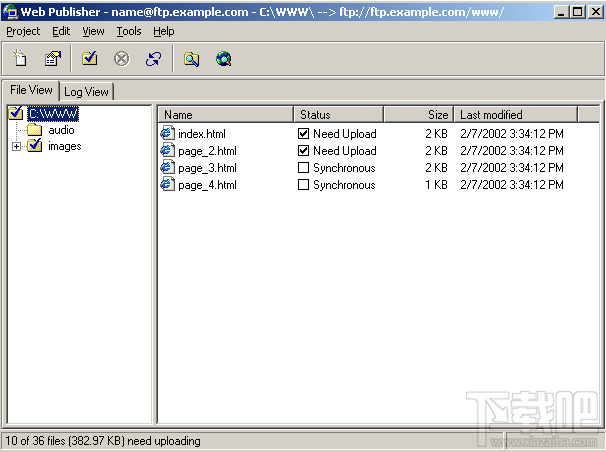The image size is (606, 452).
Task: Sort files by the Last modified column header
Action: coord(515,115)
